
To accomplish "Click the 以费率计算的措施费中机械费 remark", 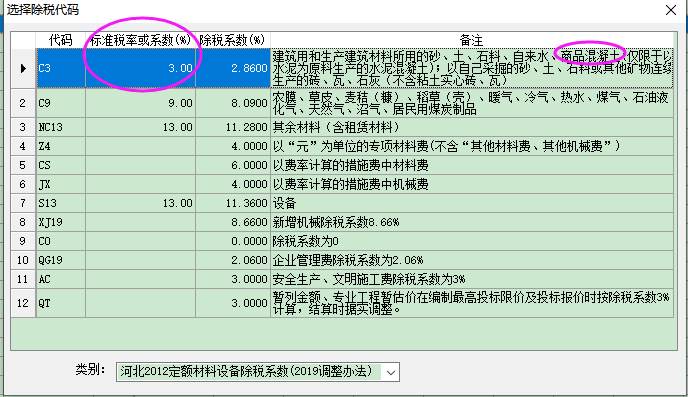I will tap(472, 184).
